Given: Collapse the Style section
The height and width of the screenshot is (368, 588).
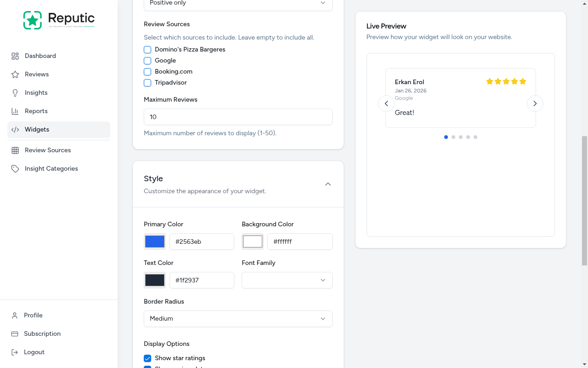Looking at the screenshot, I should click(x=328, y=184).
